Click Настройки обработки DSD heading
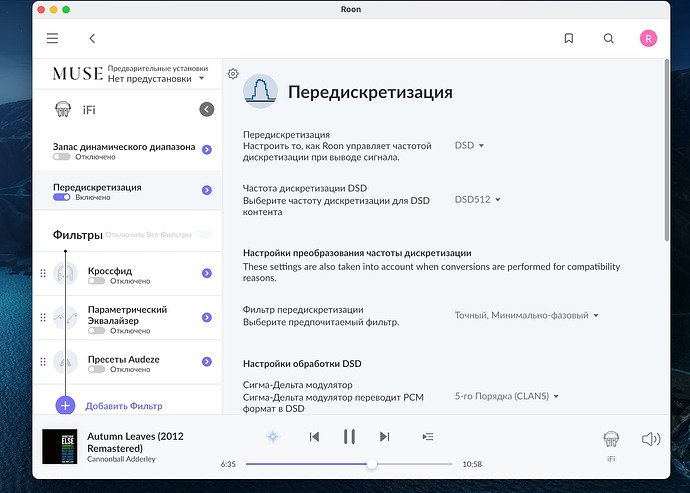The height and width of the screenshot is (493, 690). point(302,364)
